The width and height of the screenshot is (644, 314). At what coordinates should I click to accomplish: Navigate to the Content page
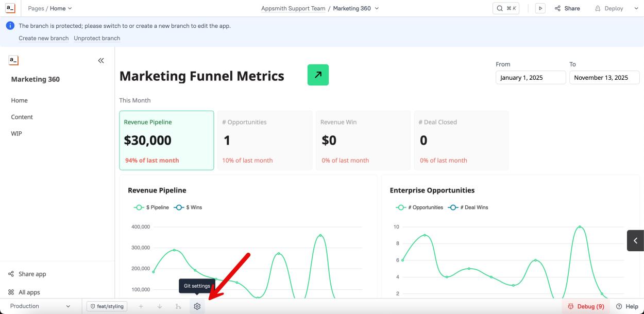pos(22,117)
